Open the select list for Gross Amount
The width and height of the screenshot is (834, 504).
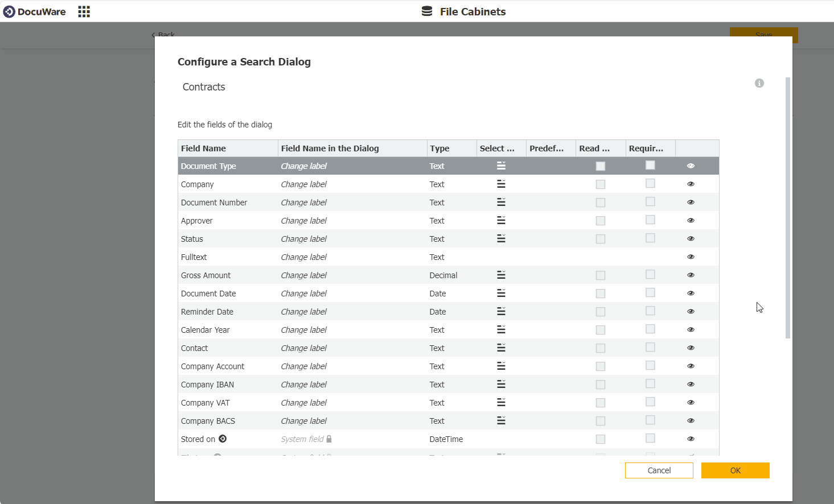(500, 275)
